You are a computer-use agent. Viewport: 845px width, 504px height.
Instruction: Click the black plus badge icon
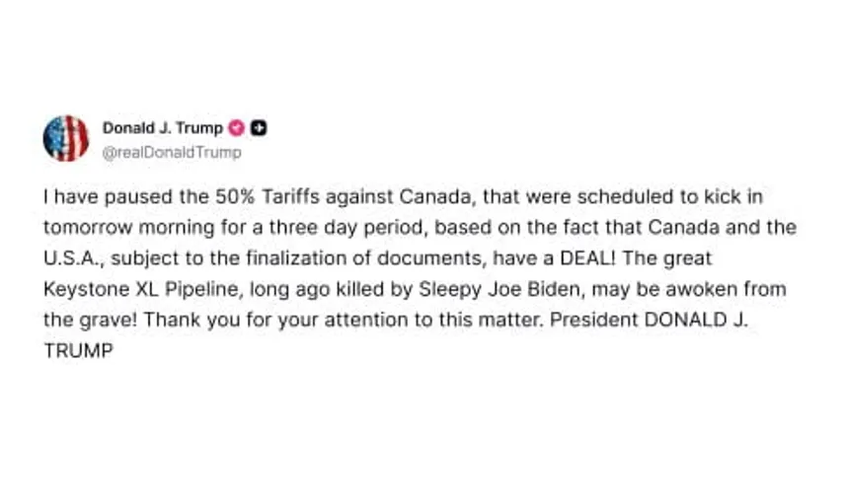259,128
